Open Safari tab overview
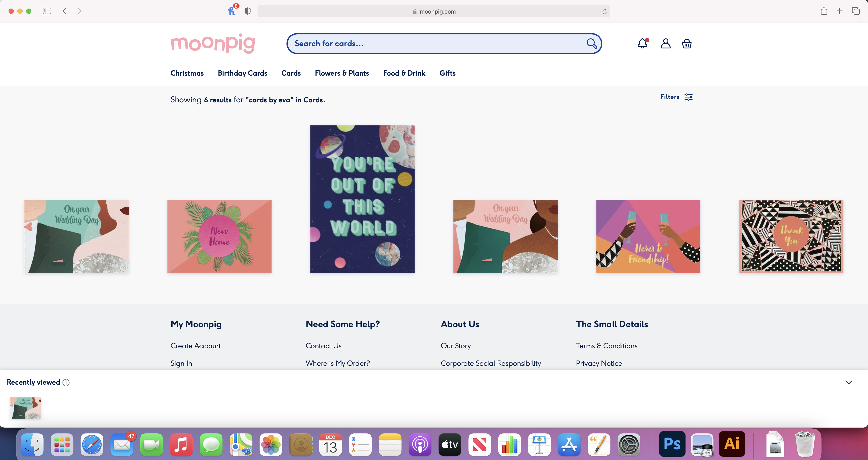868x460 pixels. [x=856, y=11]
